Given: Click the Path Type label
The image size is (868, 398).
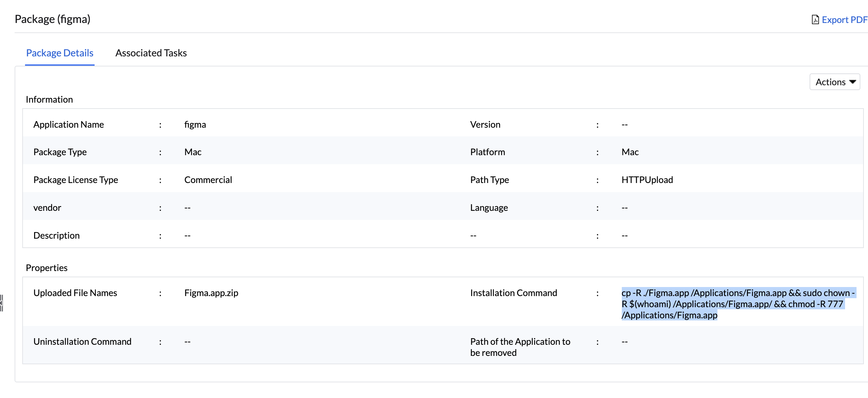Looking at the screenshot, I should 490,180.
